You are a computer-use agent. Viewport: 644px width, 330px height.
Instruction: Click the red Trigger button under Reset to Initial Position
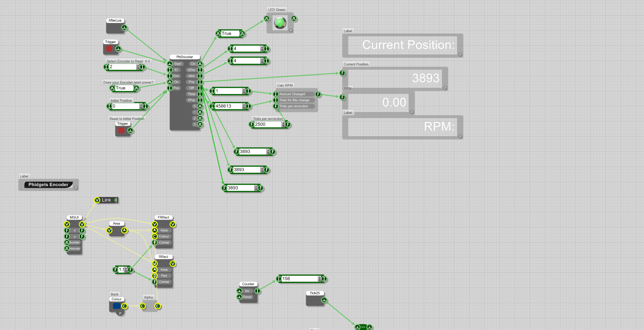[121, 131]
